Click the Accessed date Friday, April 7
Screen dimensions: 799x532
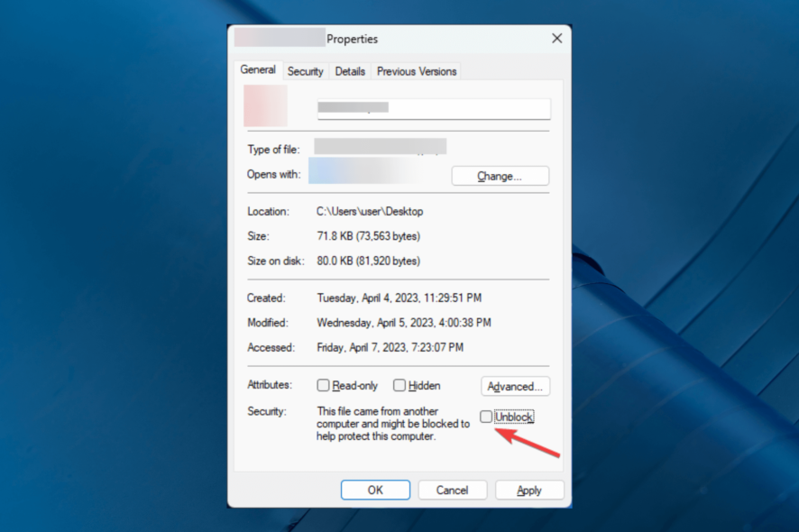point(390,347)
